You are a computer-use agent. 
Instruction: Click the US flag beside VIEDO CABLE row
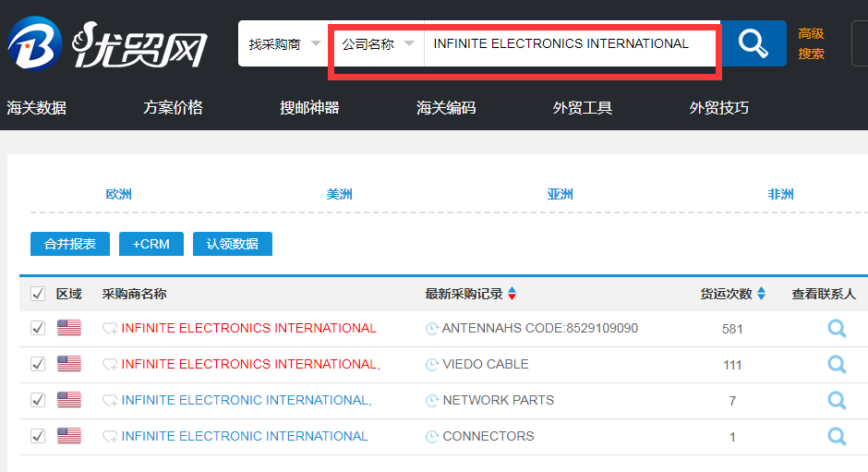(x=69, y=364)
